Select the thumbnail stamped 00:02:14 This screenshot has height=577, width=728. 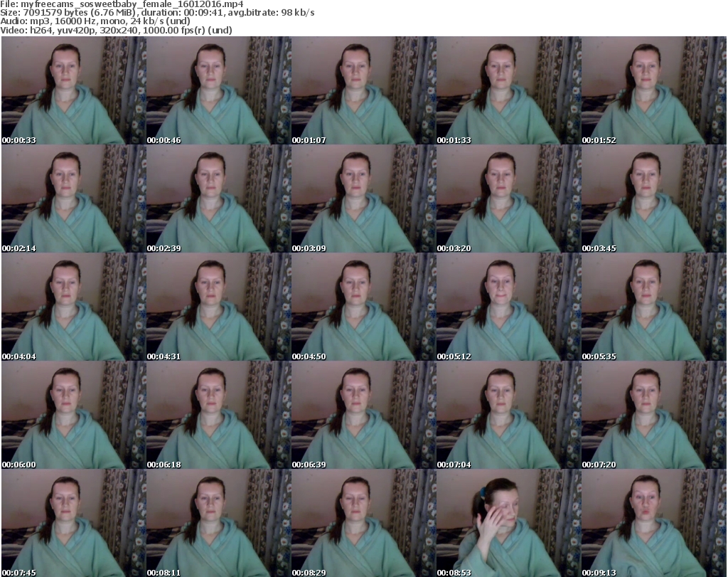(74, 198)
